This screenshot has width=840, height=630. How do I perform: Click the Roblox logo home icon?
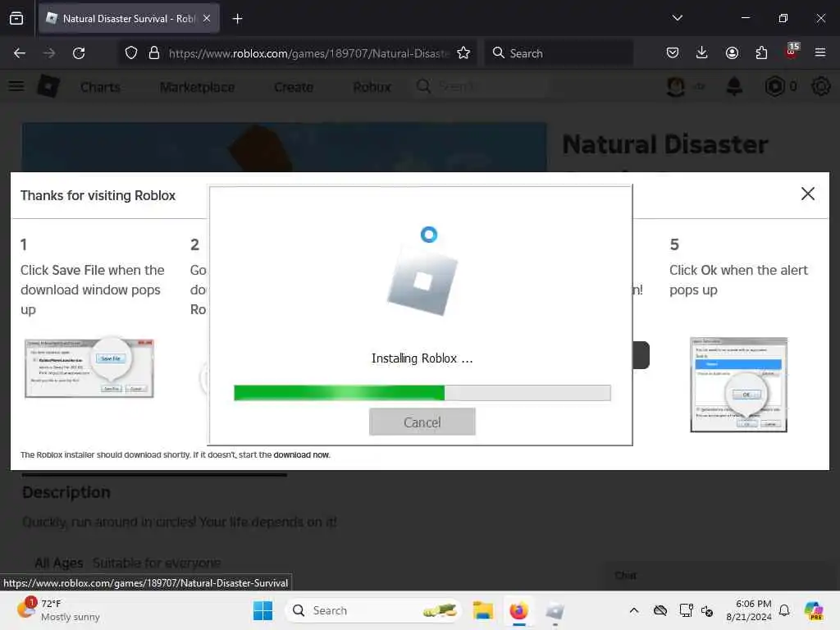48,86
